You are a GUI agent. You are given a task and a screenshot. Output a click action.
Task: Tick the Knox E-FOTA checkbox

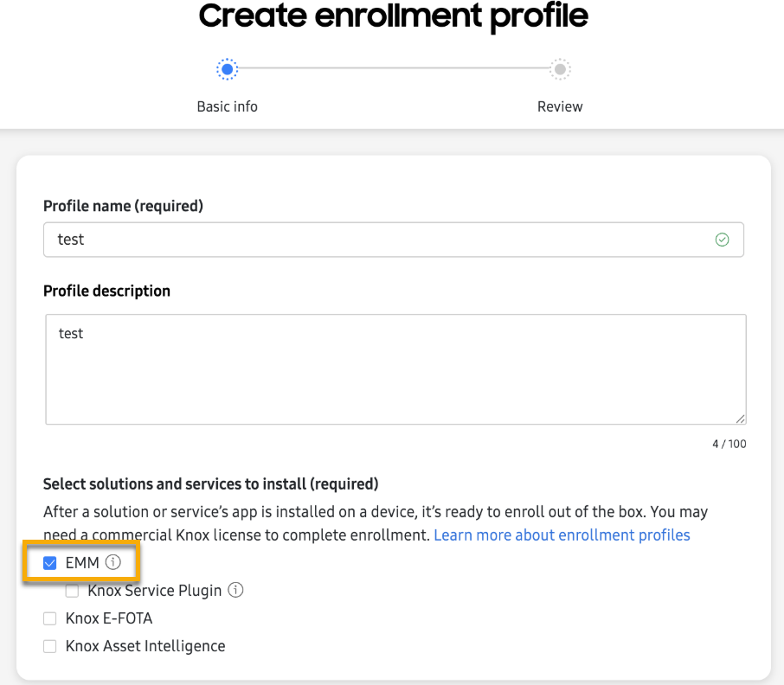[x=50, y=618]
